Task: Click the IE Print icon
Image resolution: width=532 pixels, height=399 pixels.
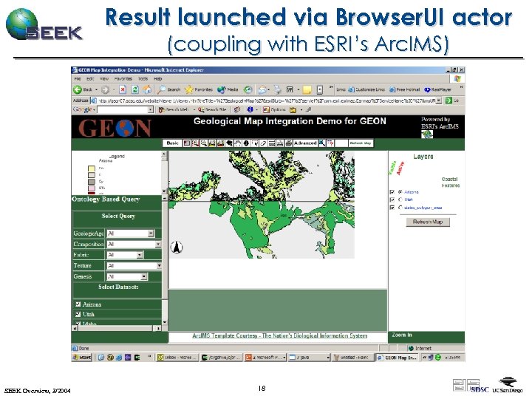Action: [278, 89]
